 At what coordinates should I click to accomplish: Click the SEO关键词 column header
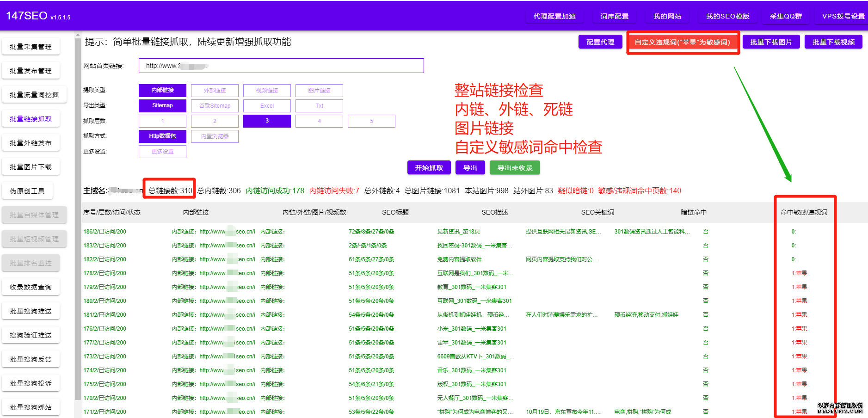pos(597,212)
